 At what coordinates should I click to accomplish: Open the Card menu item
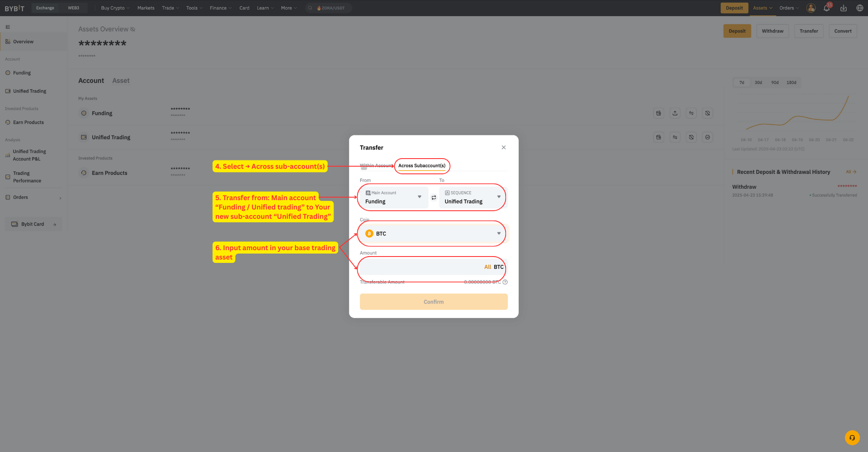click(x=244, y=8)
